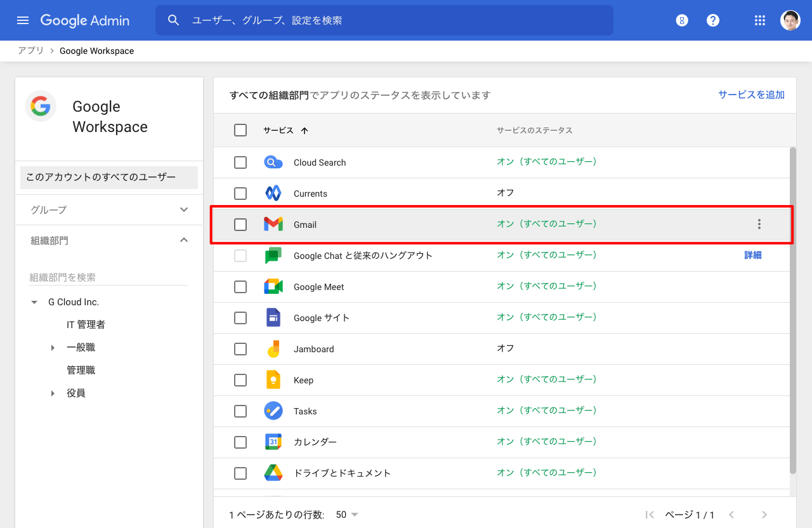Check the カレンダー checkbox
This screenshot has height=528, width=812.
240,442
